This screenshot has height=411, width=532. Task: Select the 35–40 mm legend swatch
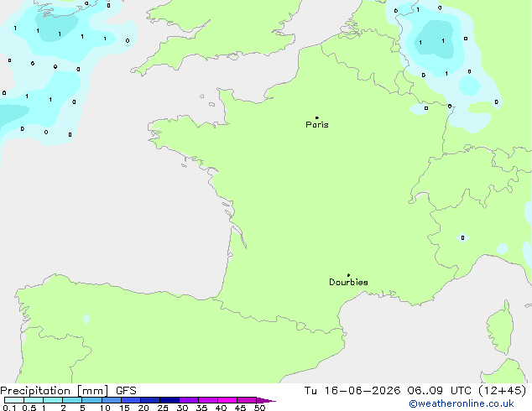click(207, 400)
